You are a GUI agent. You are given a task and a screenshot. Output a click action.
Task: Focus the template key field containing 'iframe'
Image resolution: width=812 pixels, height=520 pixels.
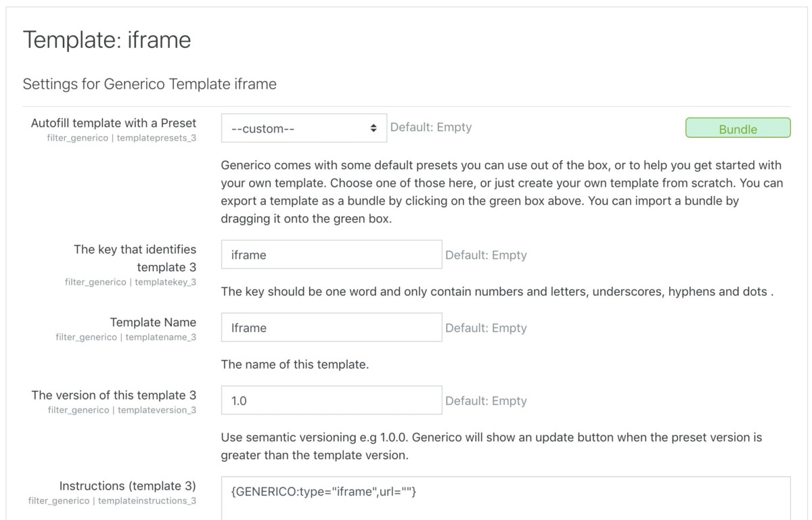click(x=332, y=255)
